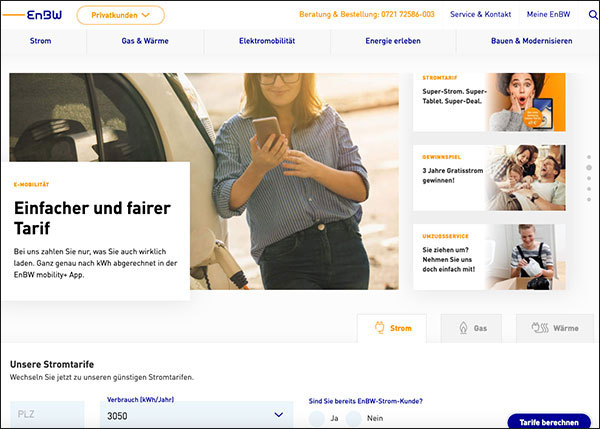Click the plug icon on the Strom tab

379,328
